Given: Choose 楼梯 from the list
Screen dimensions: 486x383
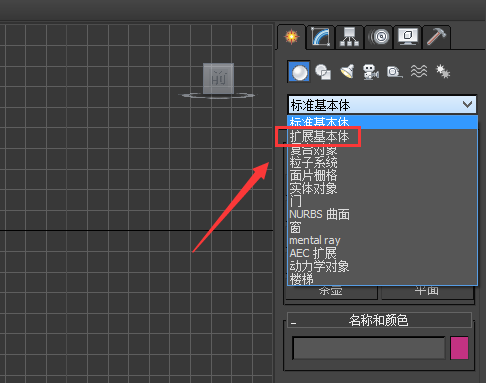Looking at the screenshot, I should click(382, 279).
